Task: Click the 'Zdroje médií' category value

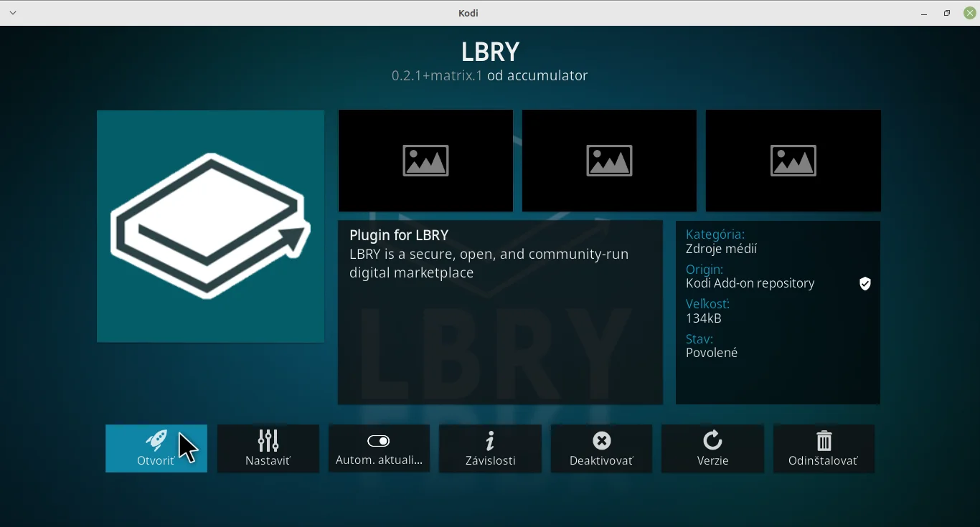Action: tap(722, 250)
